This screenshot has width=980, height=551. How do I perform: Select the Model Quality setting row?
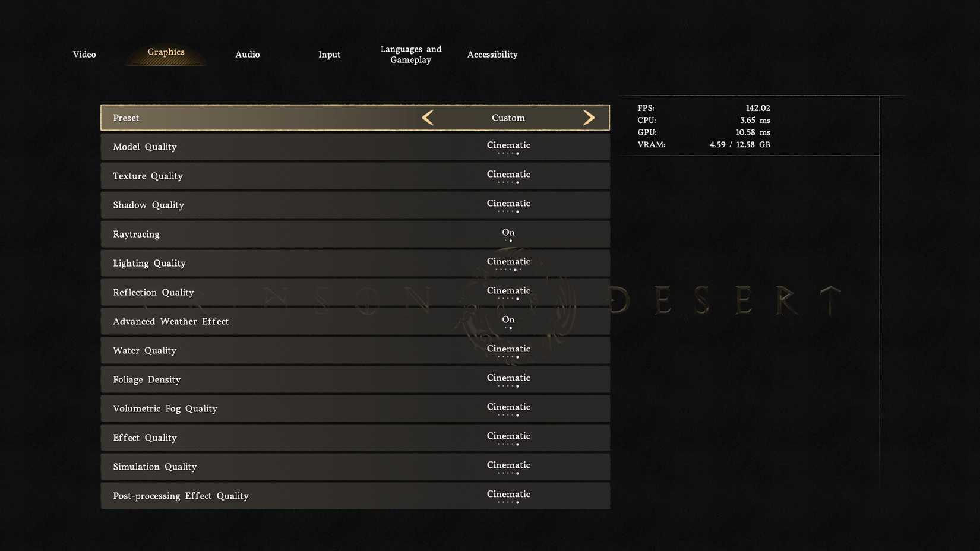point(355,147)
